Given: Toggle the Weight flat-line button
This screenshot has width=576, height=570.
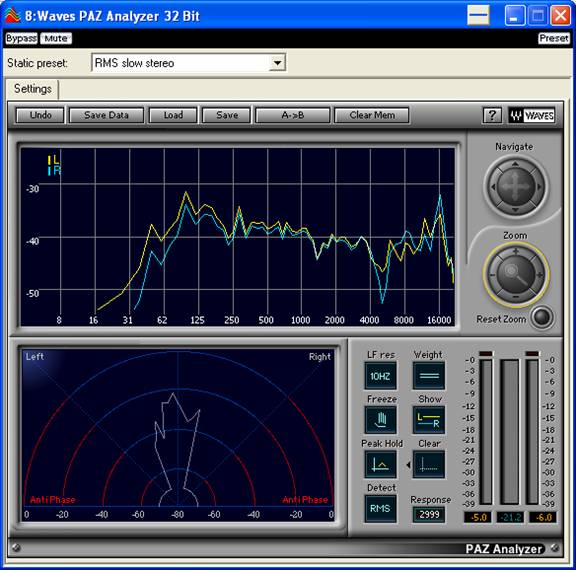Looking at the screenshot, I should click(x=429, y=376).
